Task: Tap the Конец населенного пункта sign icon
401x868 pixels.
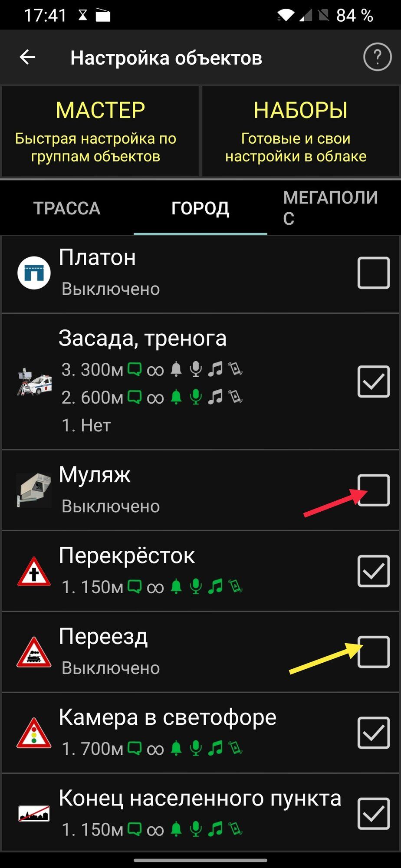Action: tap(34, 813)
